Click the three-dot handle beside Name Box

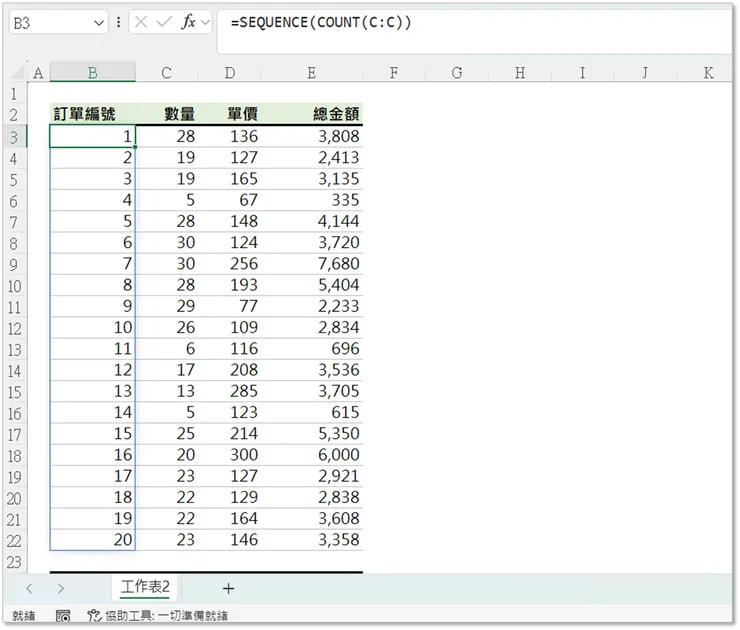[x=118, y=22]
